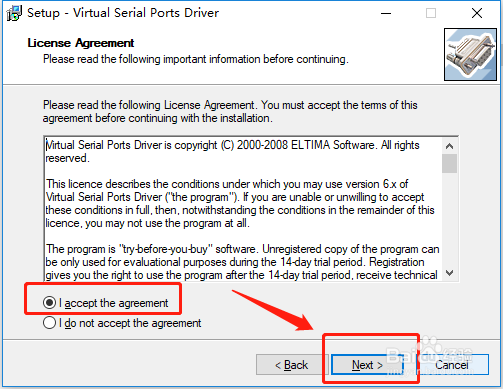Click the "version 6.x" licence paragraph

(240, 204)
